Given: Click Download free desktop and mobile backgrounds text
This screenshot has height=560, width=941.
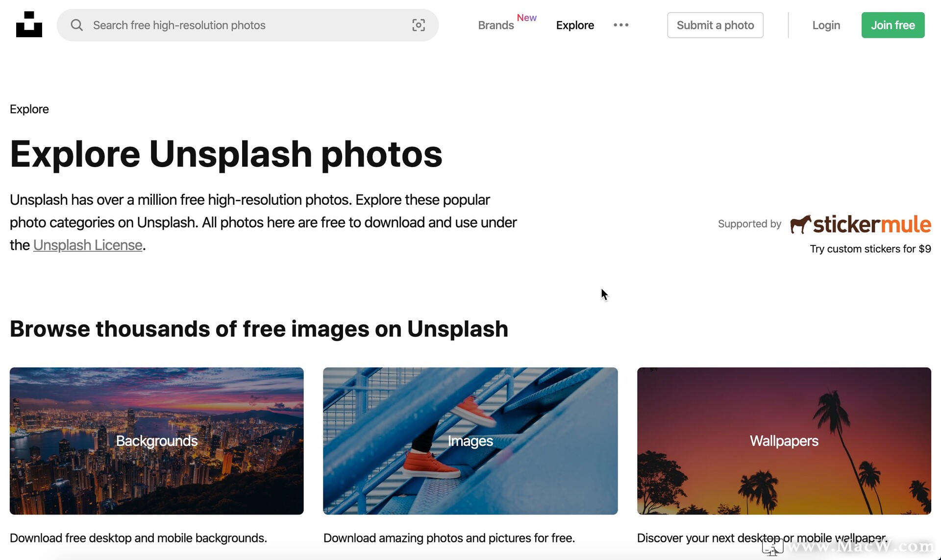Looking at the screenshot, I should (138, 537).
